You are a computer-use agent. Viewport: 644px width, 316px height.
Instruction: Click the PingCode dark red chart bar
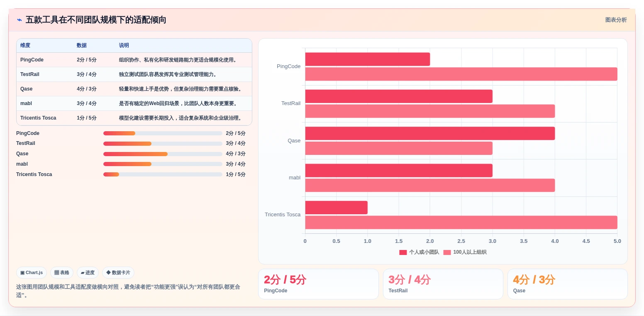point(368,59)
